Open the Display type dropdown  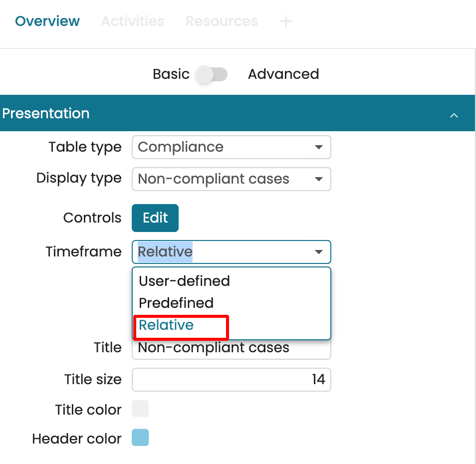231,179
